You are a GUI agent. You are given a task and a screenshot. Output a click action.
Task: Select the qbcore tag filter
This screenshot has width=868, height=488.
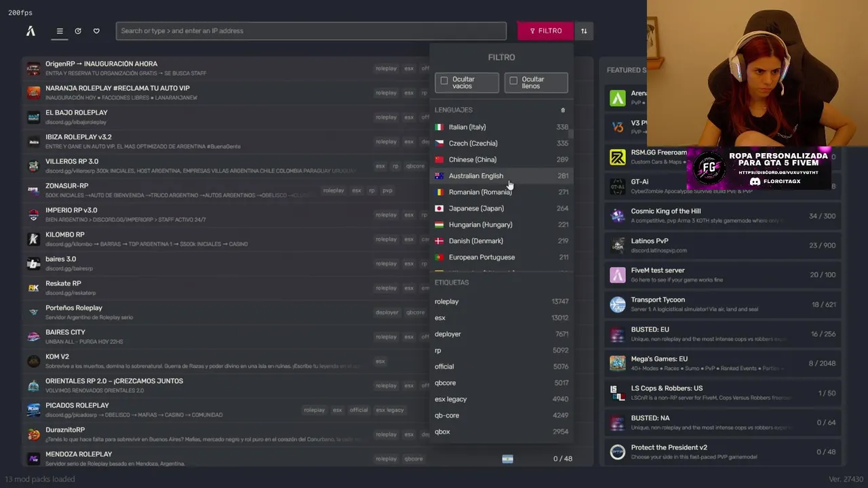point(502,383)
